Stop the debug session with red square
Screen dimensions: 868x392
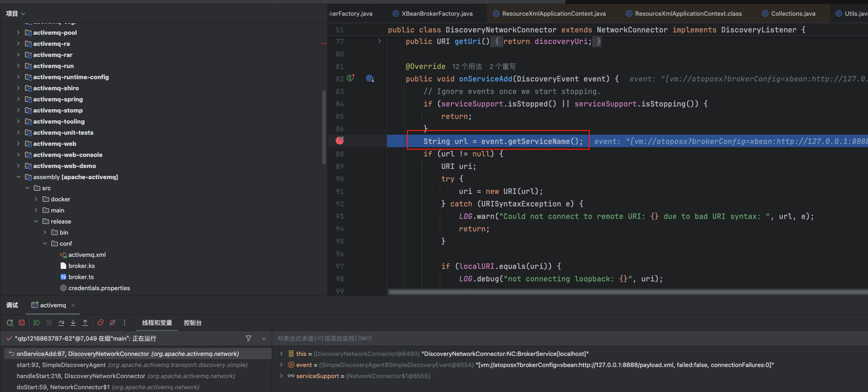(x=22, y=323)
